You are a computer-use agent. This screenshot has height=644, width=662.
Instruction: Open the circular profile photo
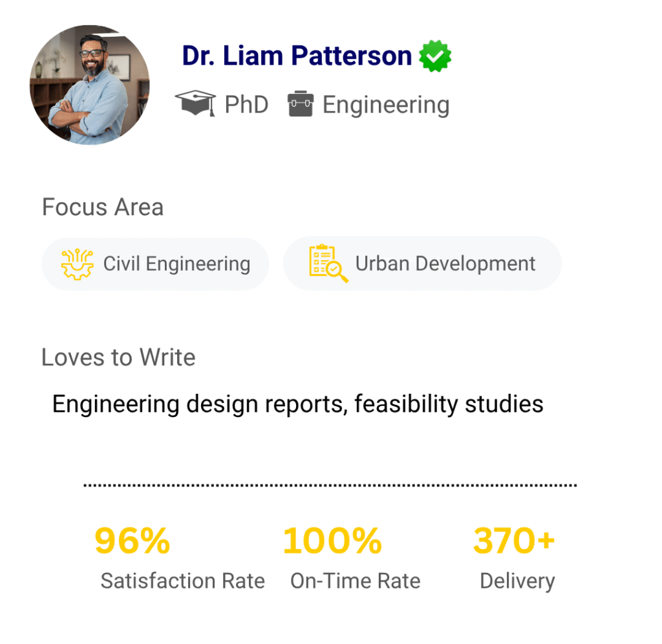pyautogui.click(x=90, y=85)
